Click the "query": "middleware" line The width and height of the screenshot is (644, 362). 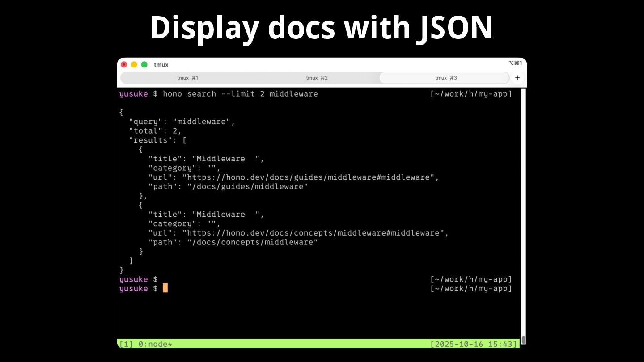182,122
